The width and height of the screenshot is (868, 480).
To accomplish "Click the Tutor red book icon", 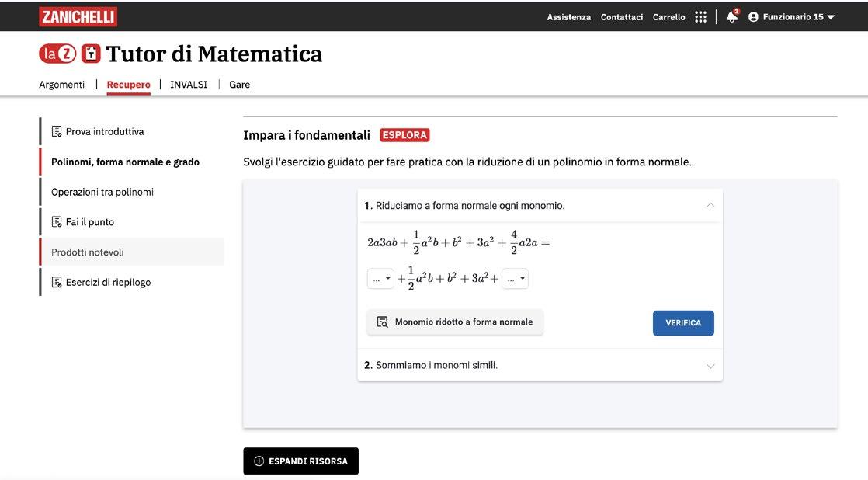I will coord(91,54).
